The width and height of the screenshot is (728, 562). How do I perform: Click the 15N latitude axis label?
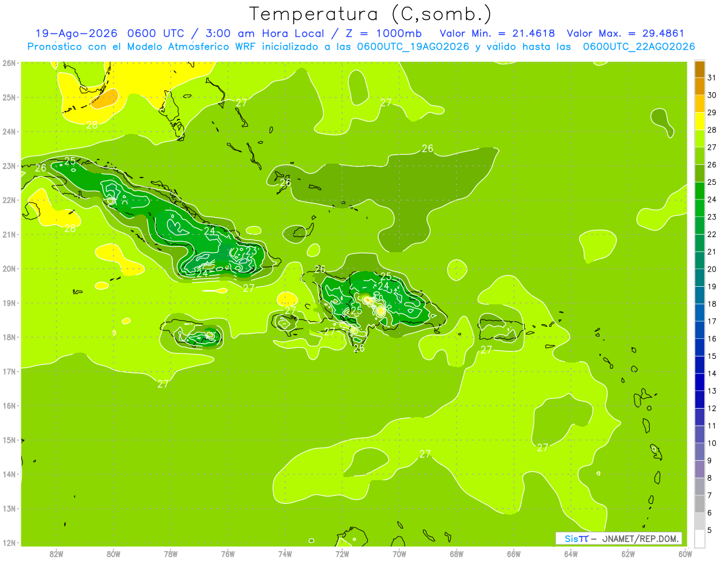point(9,440)
